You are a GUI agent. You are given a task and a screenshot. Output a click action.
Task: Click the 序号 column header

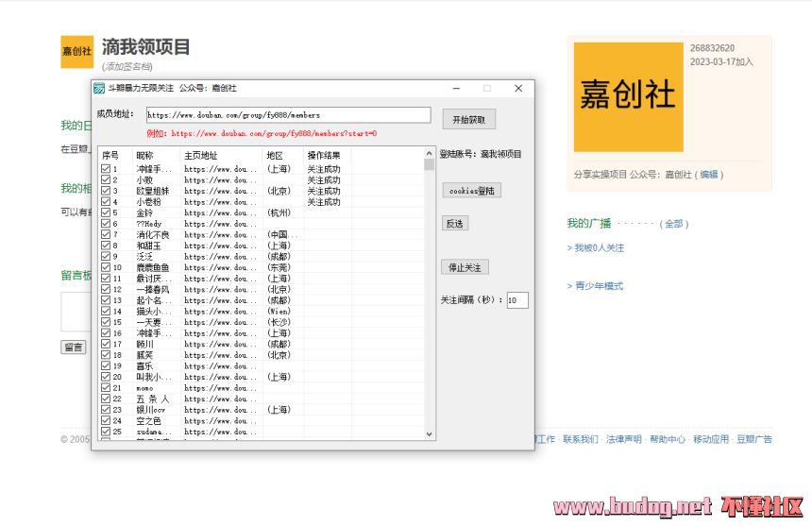point(110,155)
